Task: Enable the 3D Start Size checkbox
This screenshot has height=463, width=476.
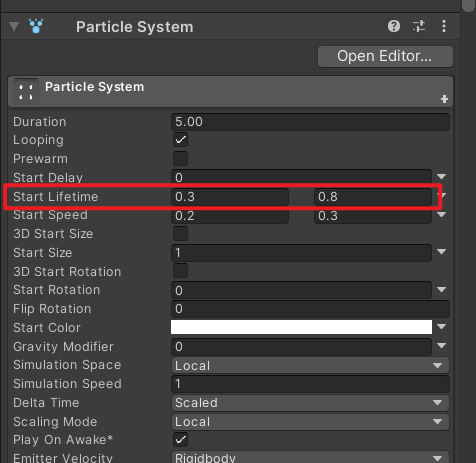Action: [x=180, y=233]
